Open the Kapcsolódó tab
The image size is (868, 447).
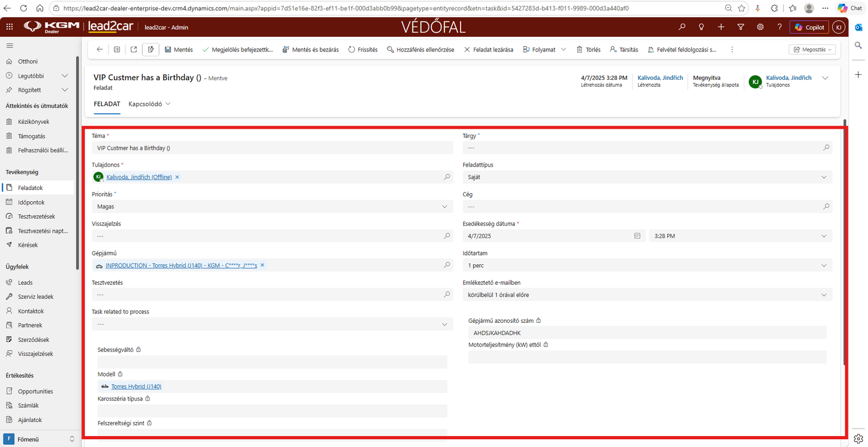pos(149,104)
